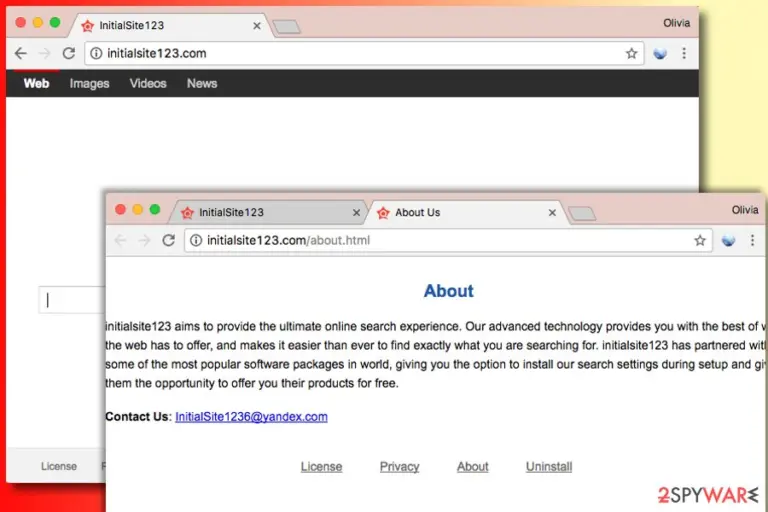Click the search input box on the rear page
The image size is (768, 512).
coord(72,300)
